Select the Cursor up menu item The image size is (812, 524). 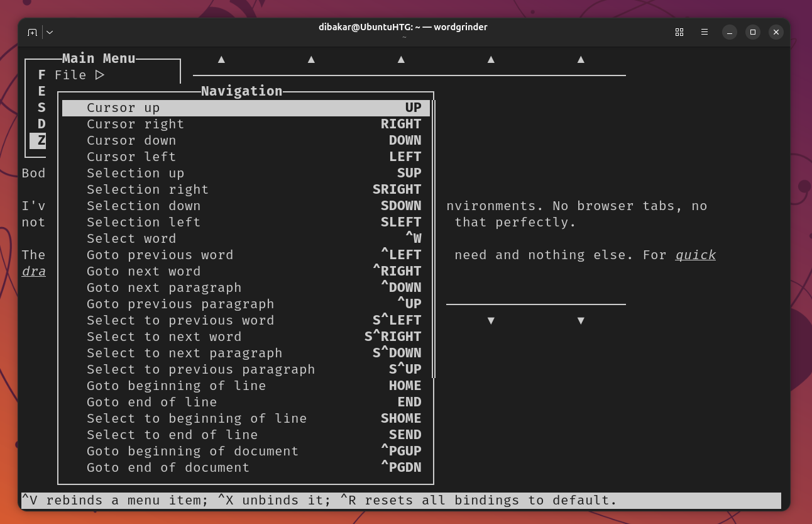click(x=246, y=108)
